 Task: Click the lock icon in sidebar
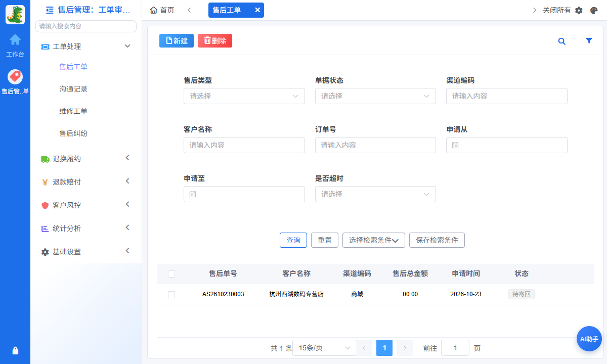point(15,350)
